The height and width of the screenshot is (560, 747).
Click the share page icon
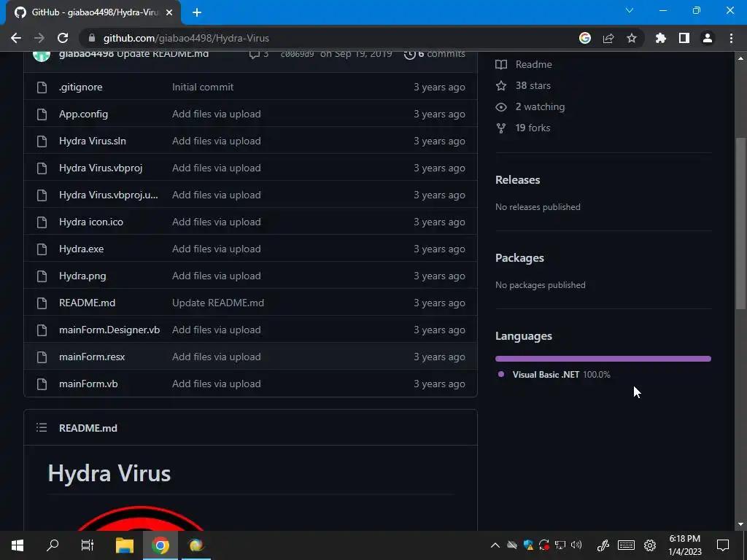pos(608,38)
